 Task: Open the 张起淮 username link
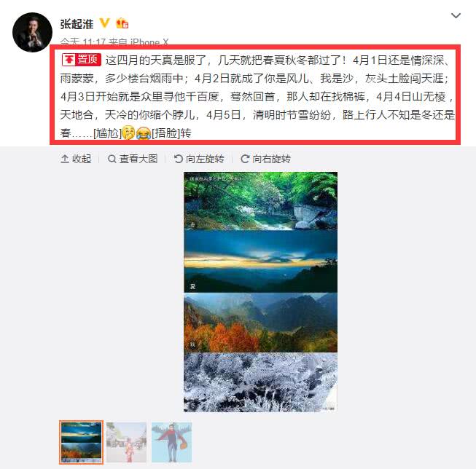[x=77, y=23]
